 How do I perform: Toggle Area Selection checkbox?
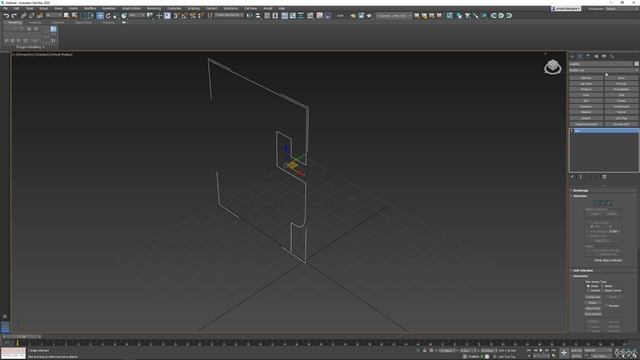pos(588,231)
